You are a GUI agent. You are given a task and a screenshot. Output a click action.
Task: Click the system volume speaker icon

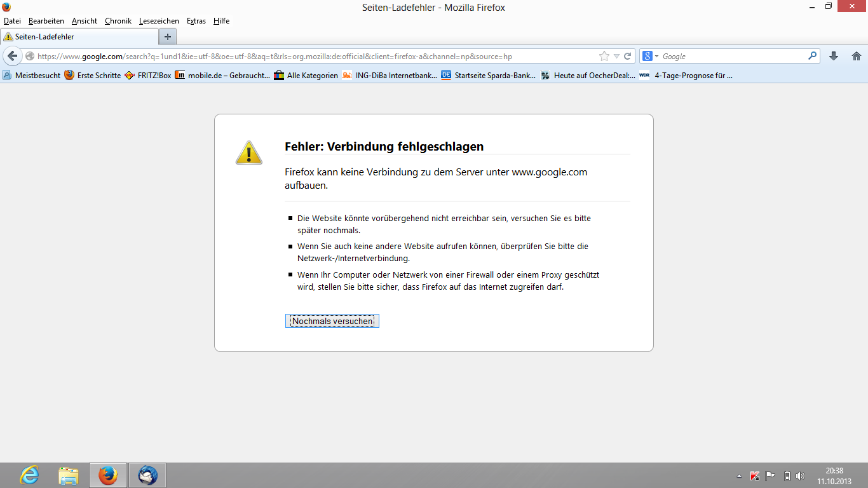pos(800,476)
